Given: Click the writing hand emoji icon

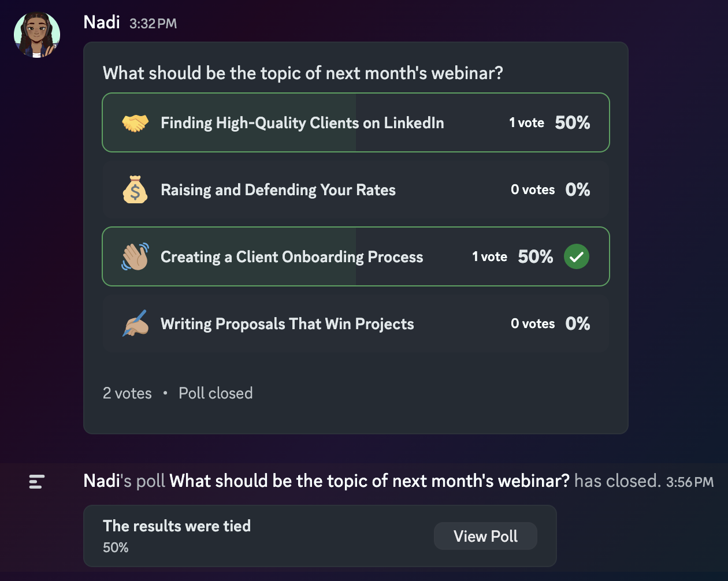Looking at the screenshot, I should click(x=135, y=323).
